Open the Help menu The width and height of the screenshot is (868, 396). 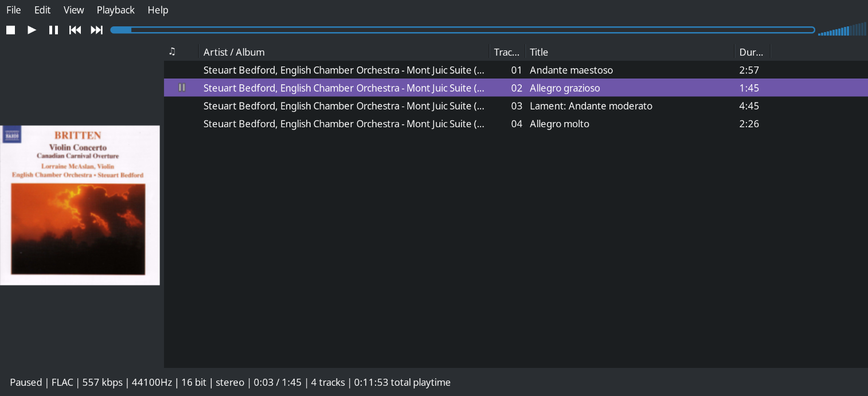coord(158,10)
